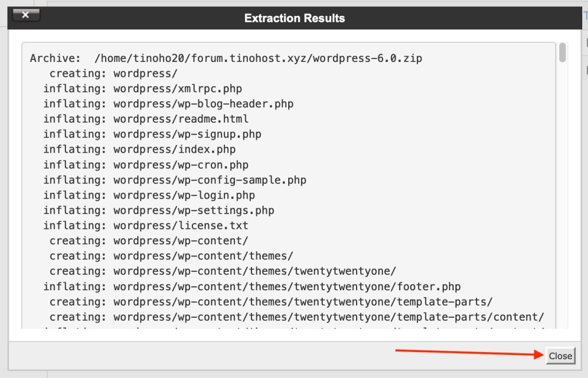Click the wordpress/xmlrpc.php log line
This screenshot has height=378, width=588.
click(142, 89)
